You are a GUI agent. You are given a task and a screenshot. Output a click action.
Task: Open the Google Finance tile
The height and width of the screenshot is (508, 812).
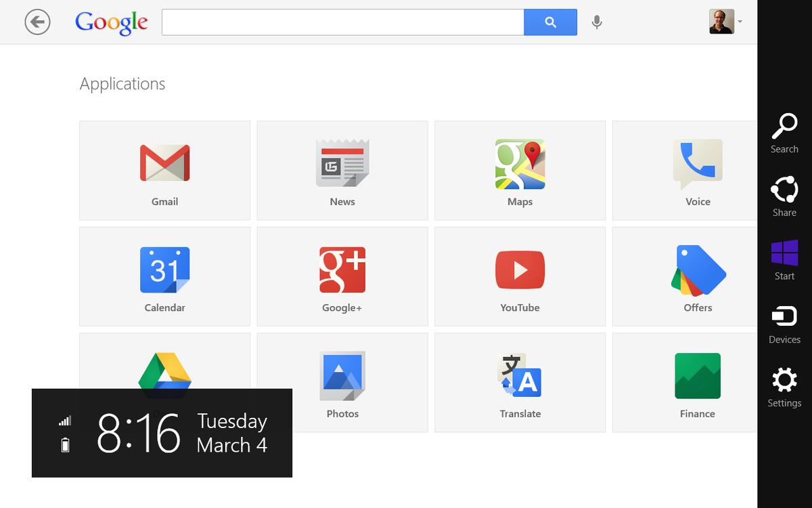pyautogui.click(x=698, y=382)
